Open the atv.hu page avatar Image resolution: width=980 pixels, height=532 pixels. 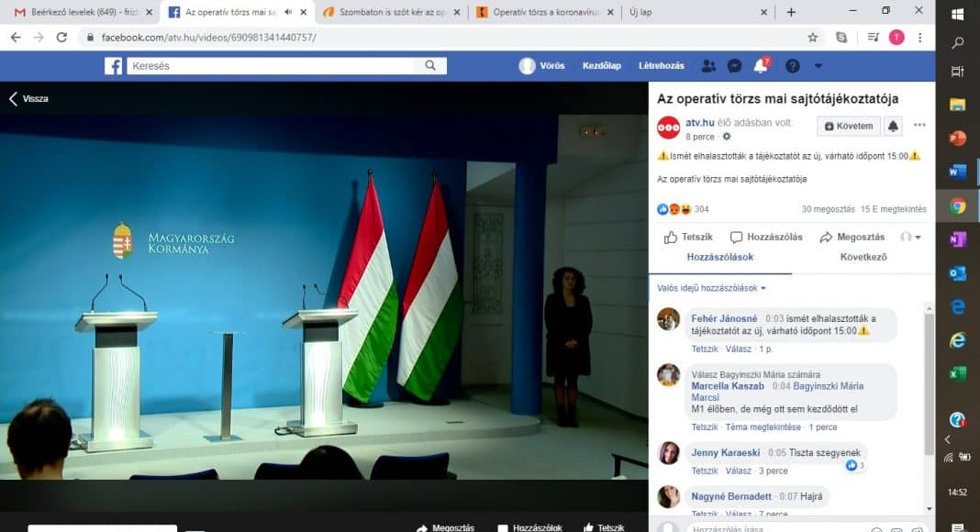(668, 127)
